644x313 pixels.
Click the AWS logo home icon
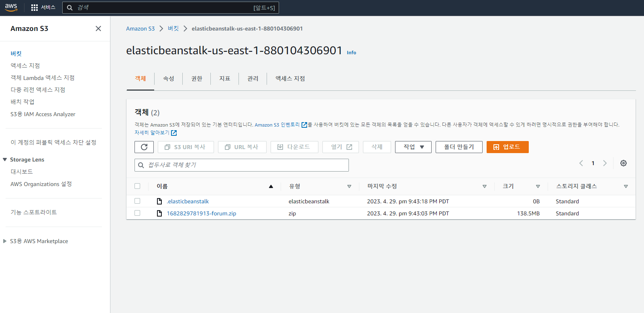coord(11,8)
